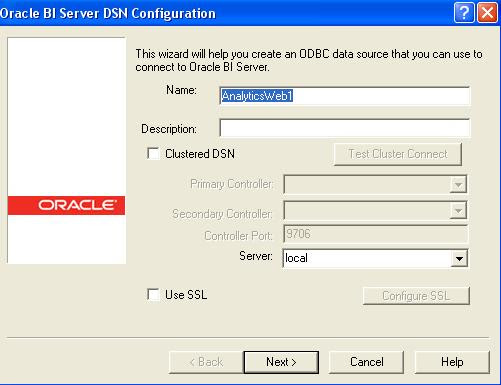Screen dimensions: 501x385
Task: Click the Oracle logo banner
Action: pyautogui.click(x=66, y=205)
